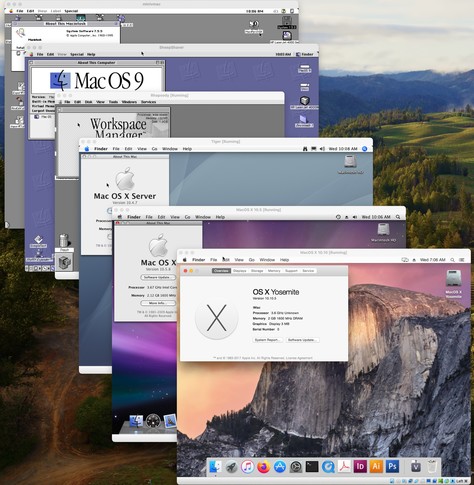Click the Apple logo in Yosemite menu bar
The image size is (474, 485).
pos(185,260)
